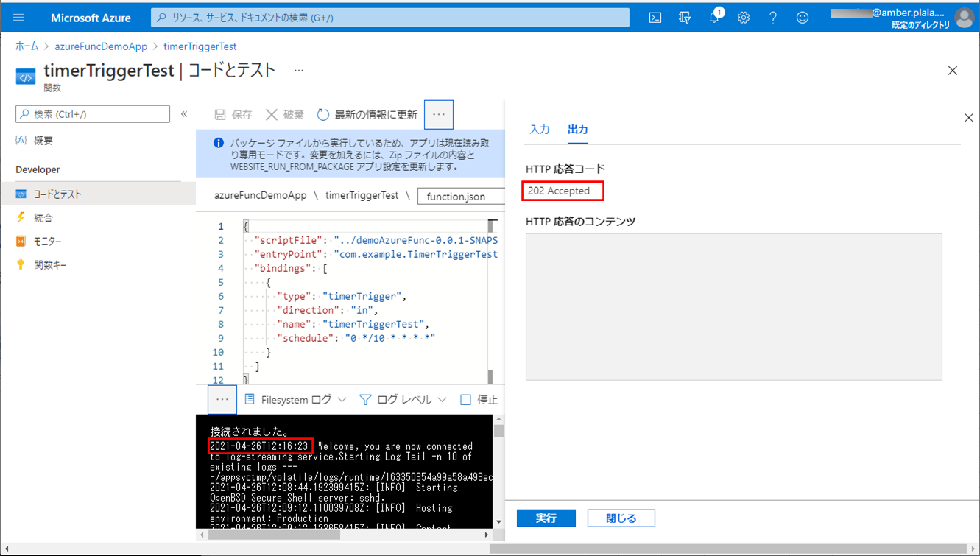The width and height of the screenshot is (980, 556).
Task: Expand the ログ レベル filter dropdown
Action: pyautogui.click(x=403, y=400)
